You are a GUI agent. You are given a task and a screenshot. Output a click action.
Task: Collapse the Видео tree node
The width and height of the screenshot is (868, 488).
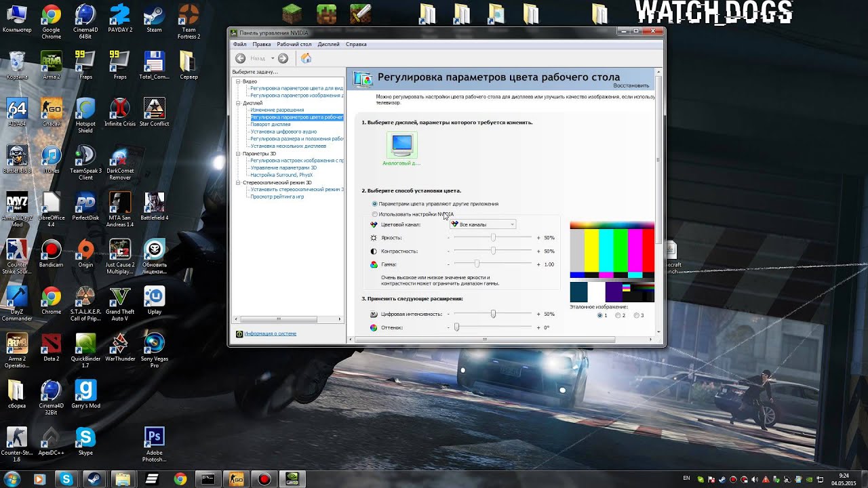(238, 81)
